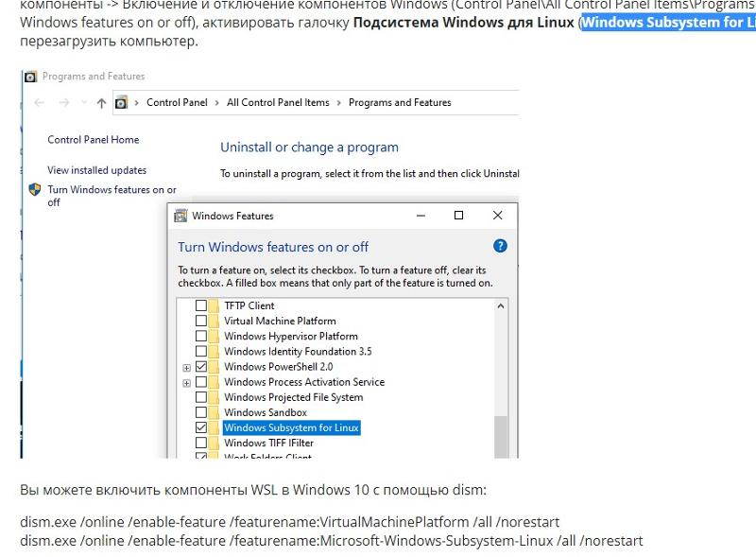Screen dimensions: 756x557
Task: Minimize the Windows Features dialog
Action: coord(421,216)
